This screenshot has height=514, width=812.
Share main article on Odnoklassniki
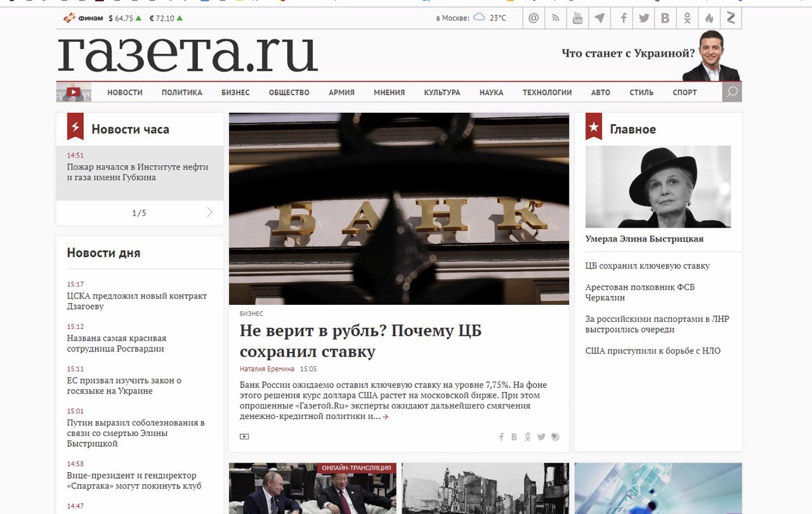click(x=527, y=437)
